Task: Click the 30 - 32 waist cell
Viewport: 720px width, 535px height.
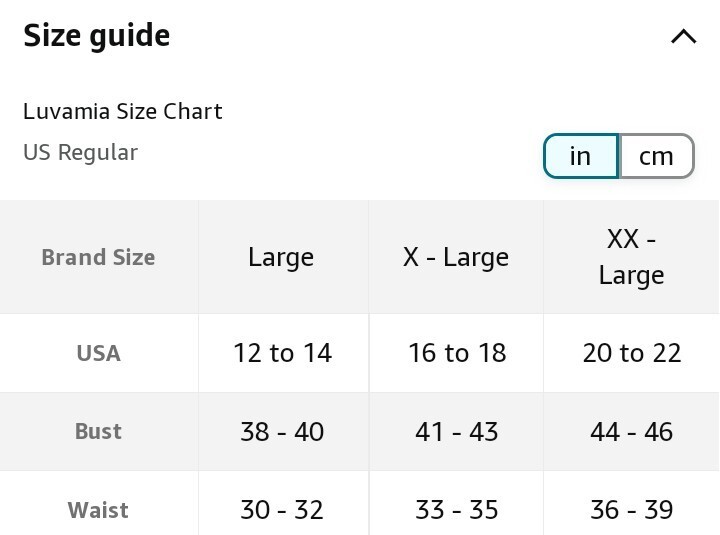Action: [282, 510]
